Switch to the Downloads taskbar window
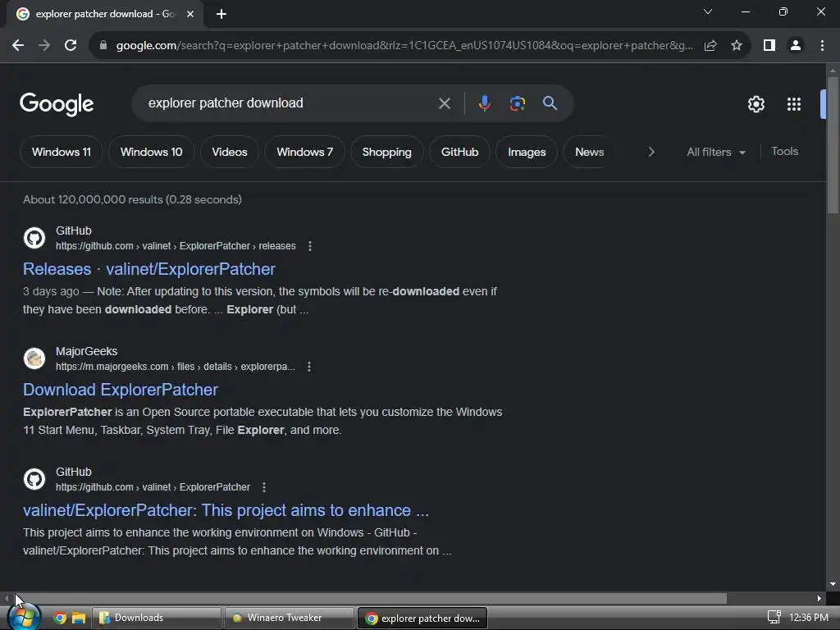 (x=157, y=618)
